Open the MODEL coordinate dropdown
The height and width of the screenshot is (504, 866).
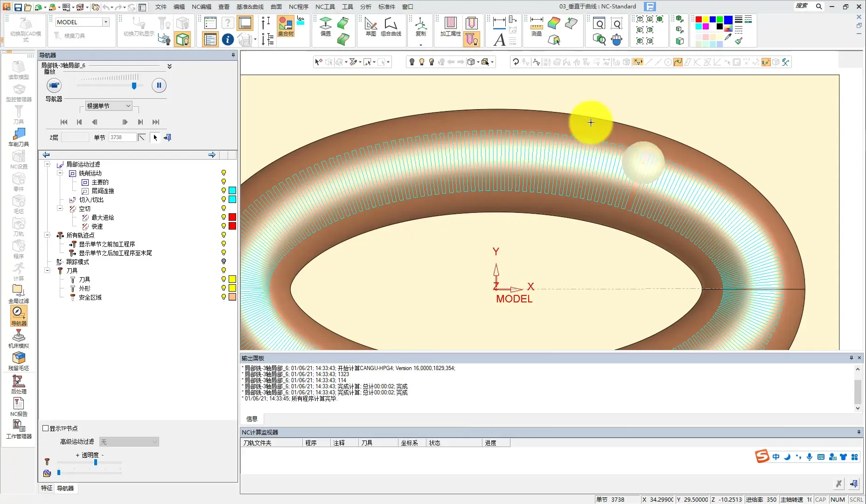click(106, 22)
